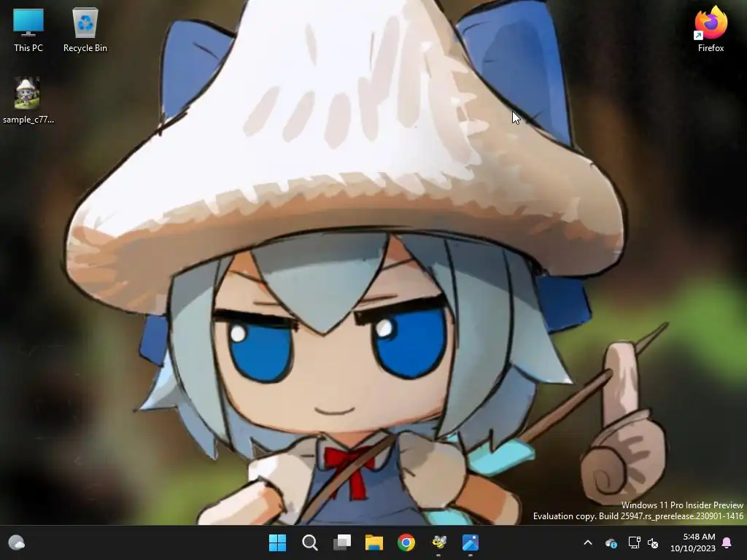
Task: Open Task View from the taskbar
Action: point(342,542)
